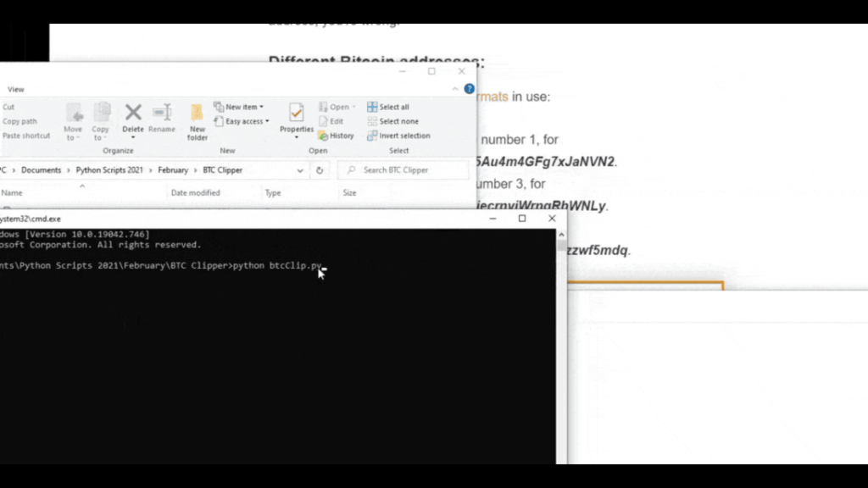
Task: Click address text ending 'JaNVN2' in browser
Action: 546,162
